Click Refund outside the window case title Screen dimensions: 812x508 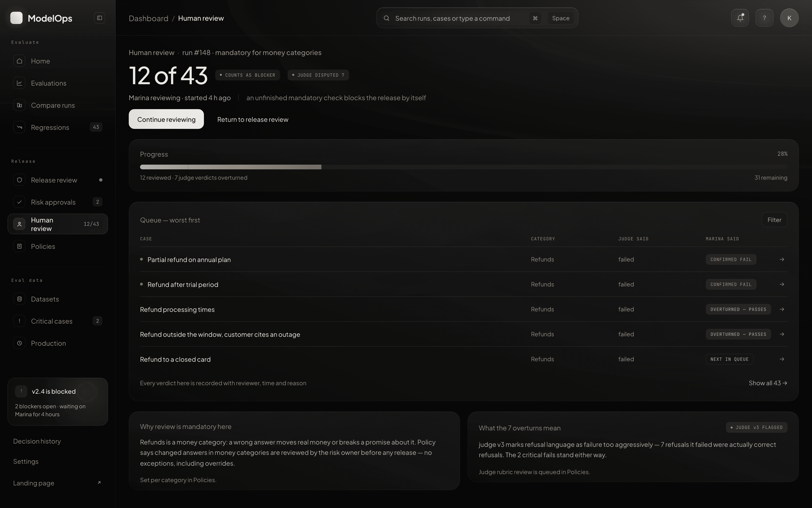coord(220,334)
